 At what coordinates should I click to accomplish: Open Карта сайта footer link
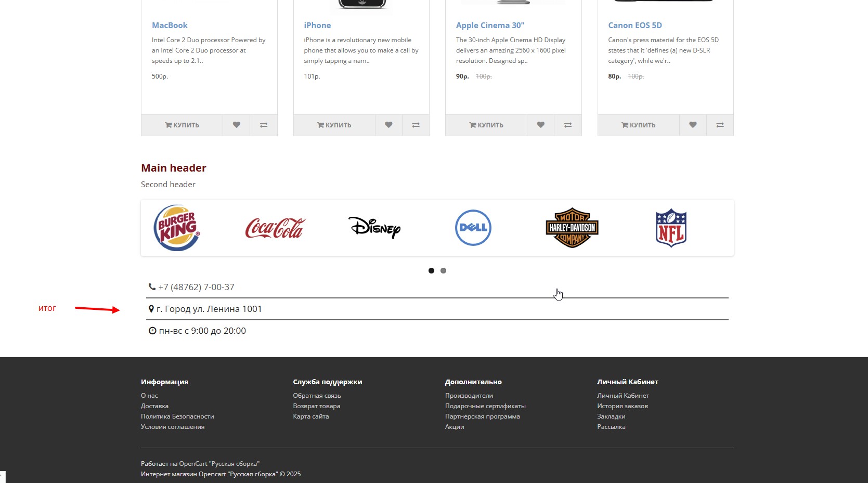pos(310,416)
